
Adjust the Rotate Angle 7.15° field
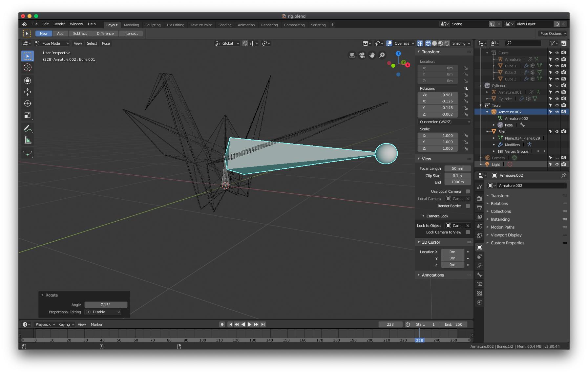[106, 305]
